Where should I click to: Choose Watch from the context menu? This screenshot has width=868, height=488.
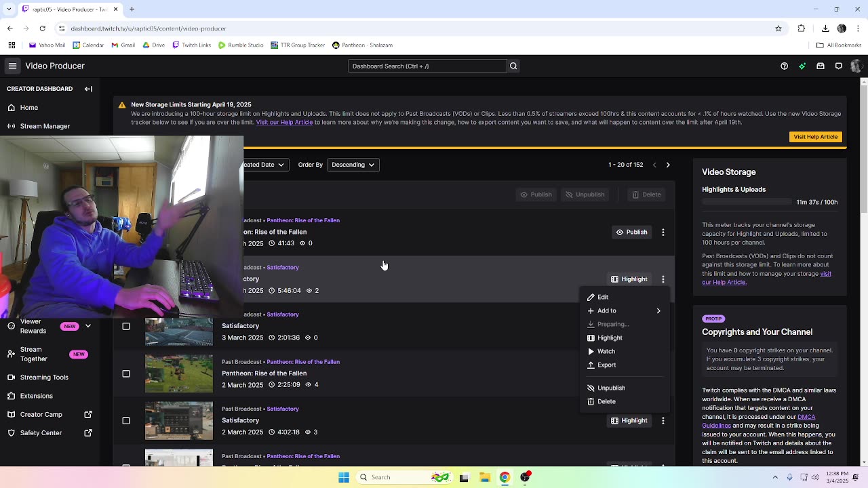pyautogui.click(x=625, y=351)
